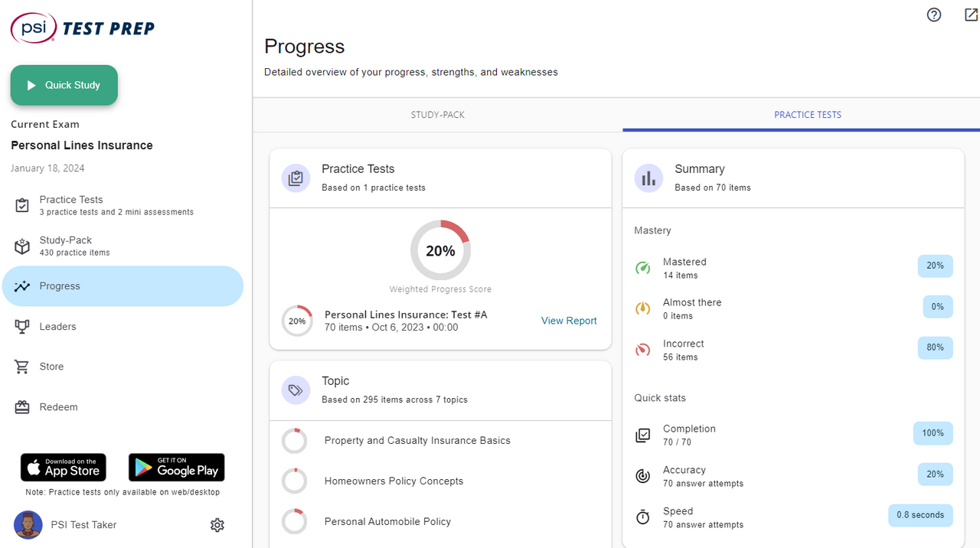This screenshot has width=980, height=548.
Task: Click the Store shopping cart icon
Action: [x=22, y=367]
